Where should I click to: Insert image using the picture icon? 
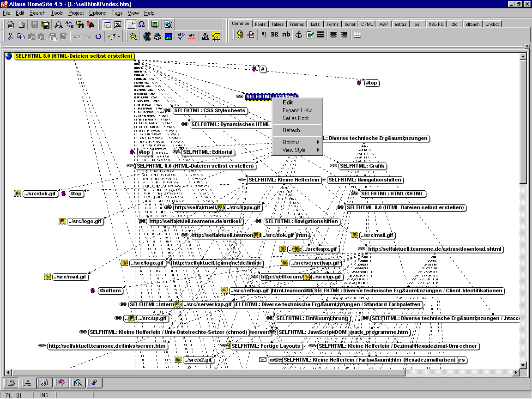tap(168, 36)
